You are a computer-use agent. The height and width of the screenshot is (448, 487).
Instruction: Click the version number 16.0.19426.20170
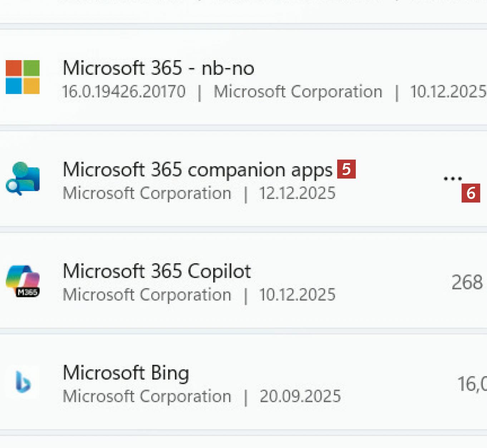point(124,92)
